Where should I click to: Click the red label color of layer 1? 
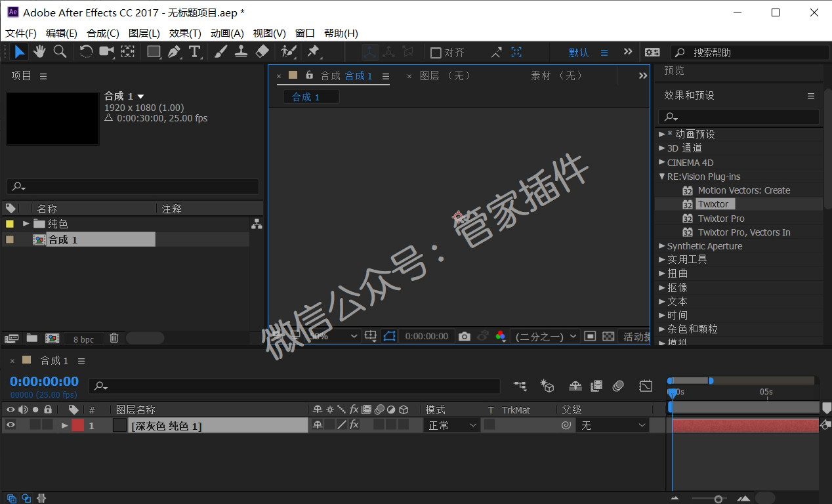[x=77, y=425]
